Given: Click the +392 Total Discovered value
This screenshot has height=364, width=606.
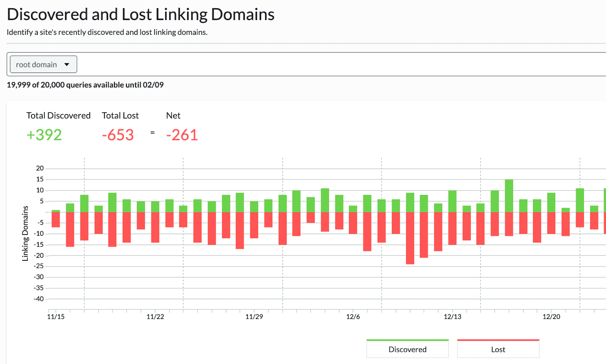Looking at the screenshot, I should 44,135.
